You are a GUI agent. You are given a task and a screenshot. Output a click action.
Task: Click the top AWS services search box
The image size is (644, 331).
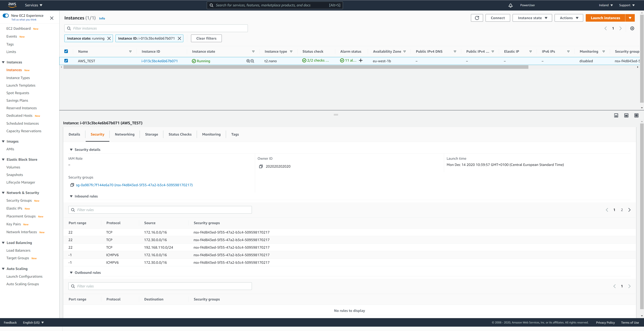[x=275, y=5]
